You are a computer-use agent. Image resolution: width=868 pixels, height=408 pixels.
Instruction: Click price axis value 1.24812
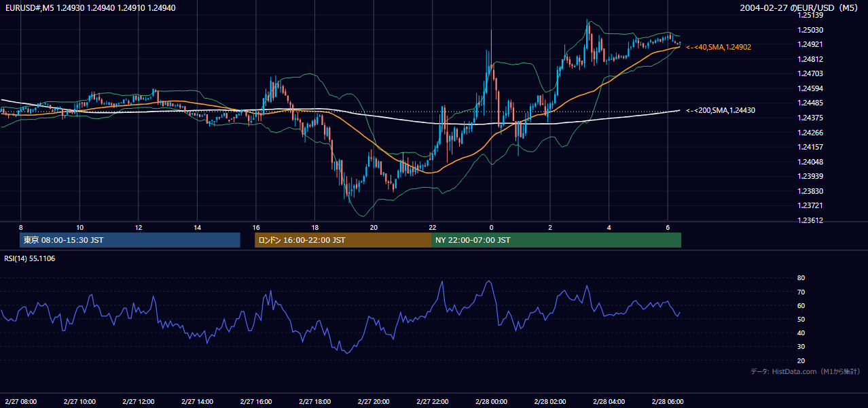[810, 59]
